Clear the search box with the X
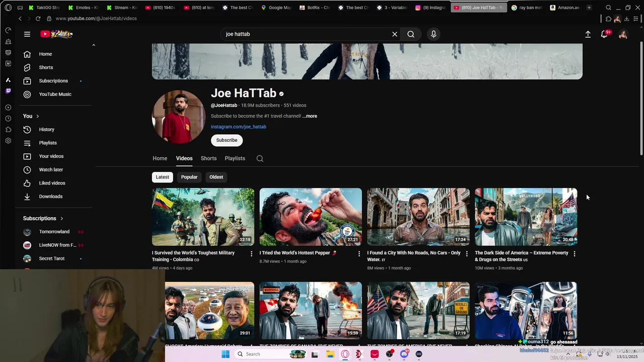The width and height of the screenshot is (644, 362). point(395,34)
